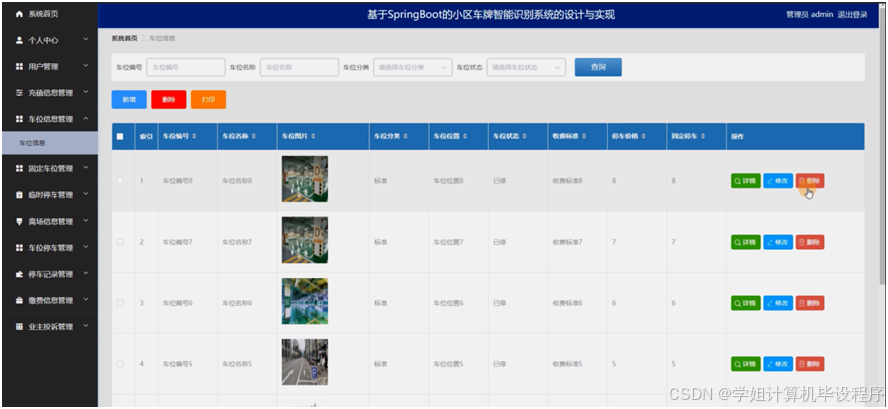Click 系统首页 breadcrumb link

[x=124, y=39]
